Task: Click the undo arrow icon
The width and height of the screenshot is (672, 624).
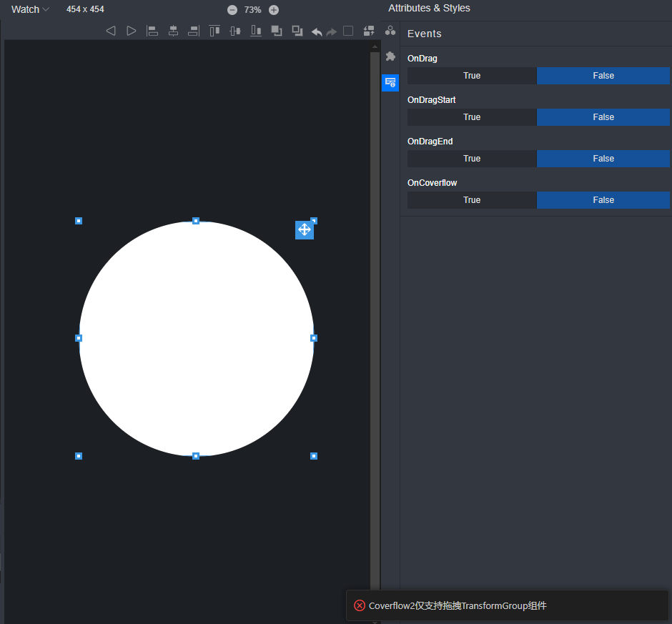Action: point(317,31)
